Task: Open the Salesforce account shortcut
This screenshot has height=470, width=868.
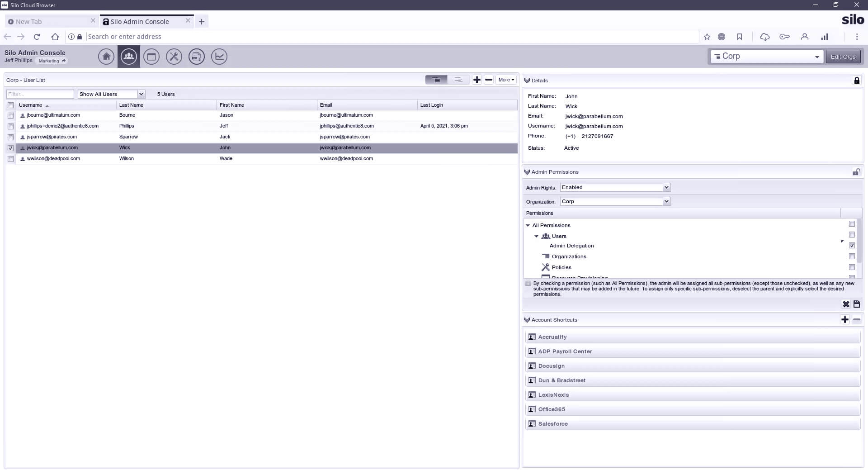Action: pyautogui.click(x=693, y=424)
